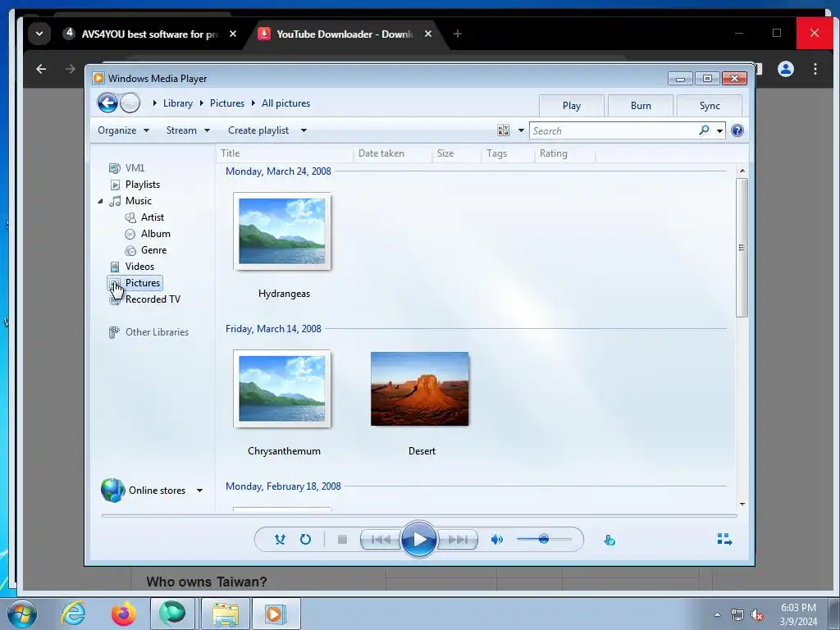Select the Chrysanthemum picture thumbnail

[282, 388]
